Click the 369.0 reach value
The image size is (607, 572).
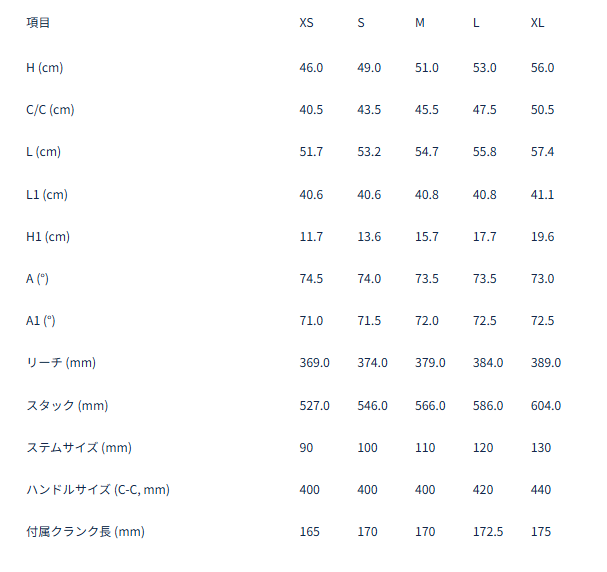(314, 363)
